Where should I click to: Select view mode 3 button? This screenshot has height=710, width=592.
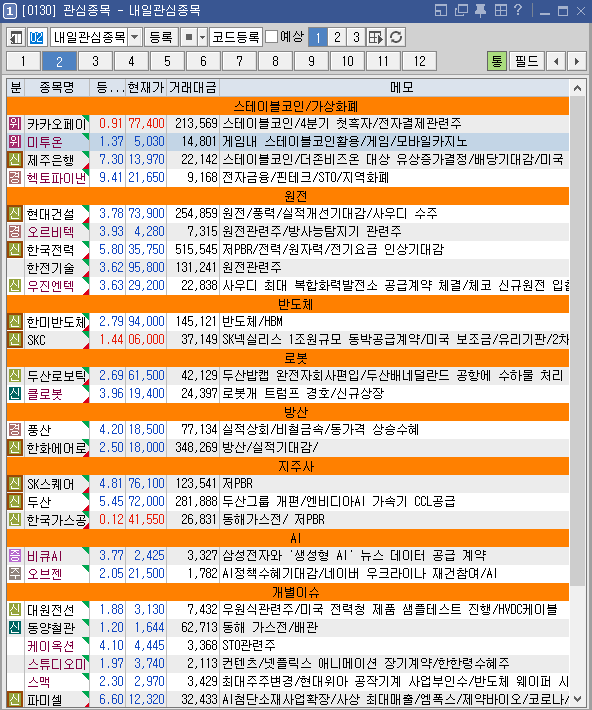tap(356, 37)
